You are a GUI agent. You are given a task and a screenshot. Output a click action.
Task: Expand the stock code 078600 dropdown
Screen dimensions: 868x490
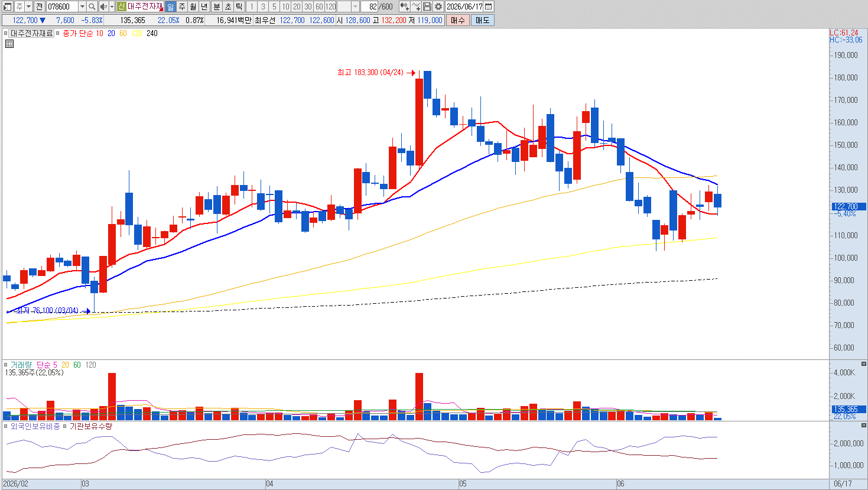(x=82, y=7)
